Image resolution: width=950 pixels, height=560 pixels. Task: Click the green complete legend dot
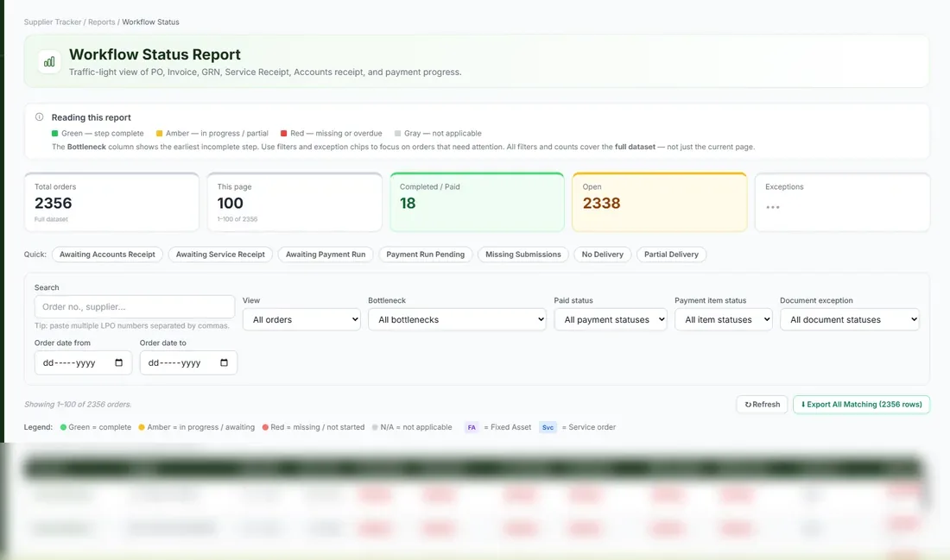[63, 427]
